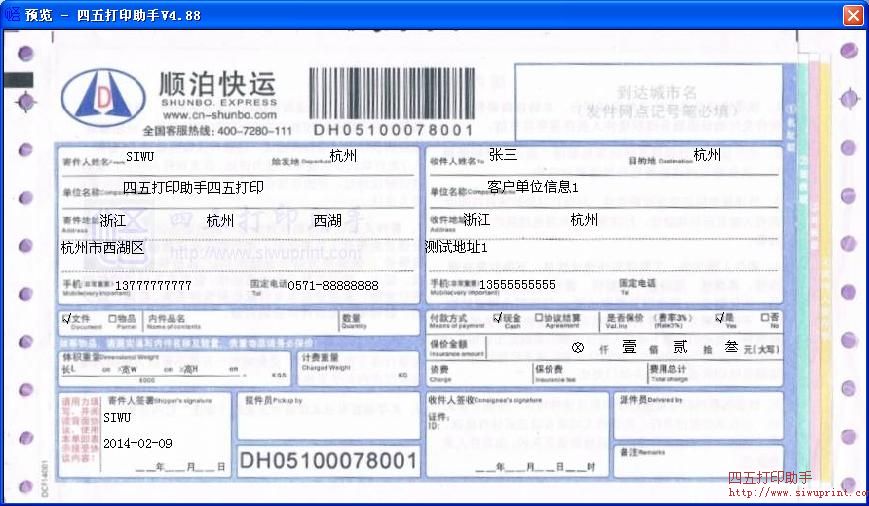Select 杭州 beside 始发地 departure
The width and height of the screenshot is (869, 506).
point(343,156)
